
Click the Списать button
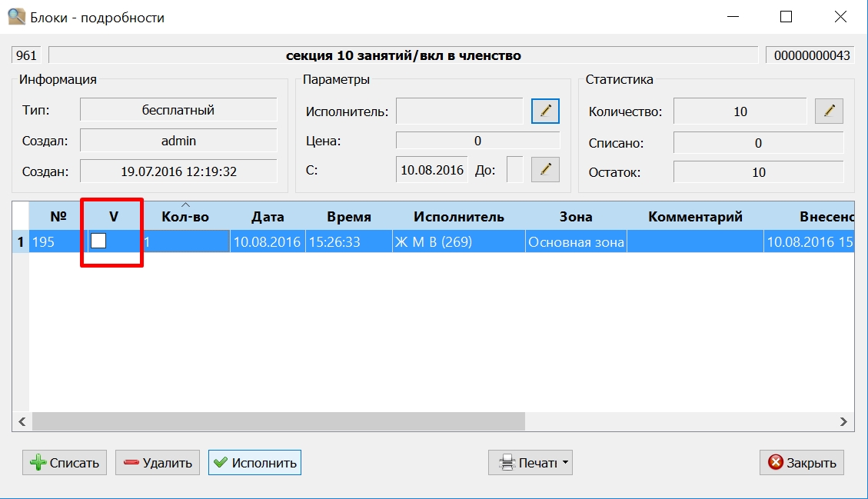pos(65,462)
